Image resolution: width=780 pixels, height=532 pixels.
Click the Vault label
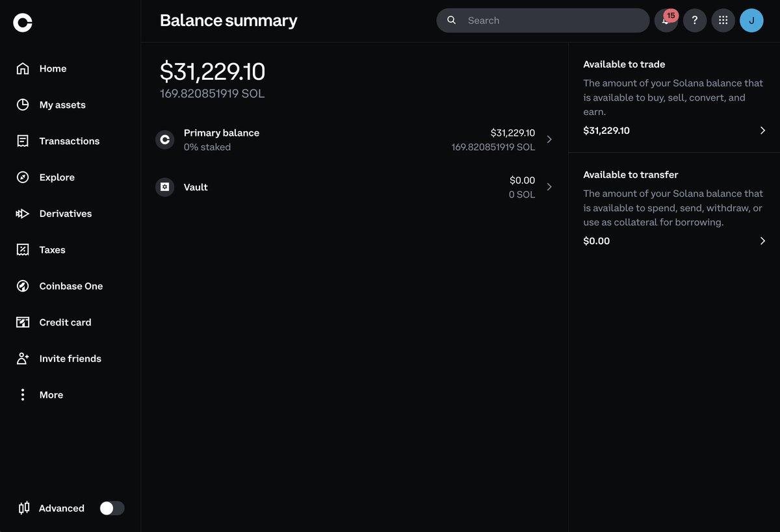coord(196,187)
